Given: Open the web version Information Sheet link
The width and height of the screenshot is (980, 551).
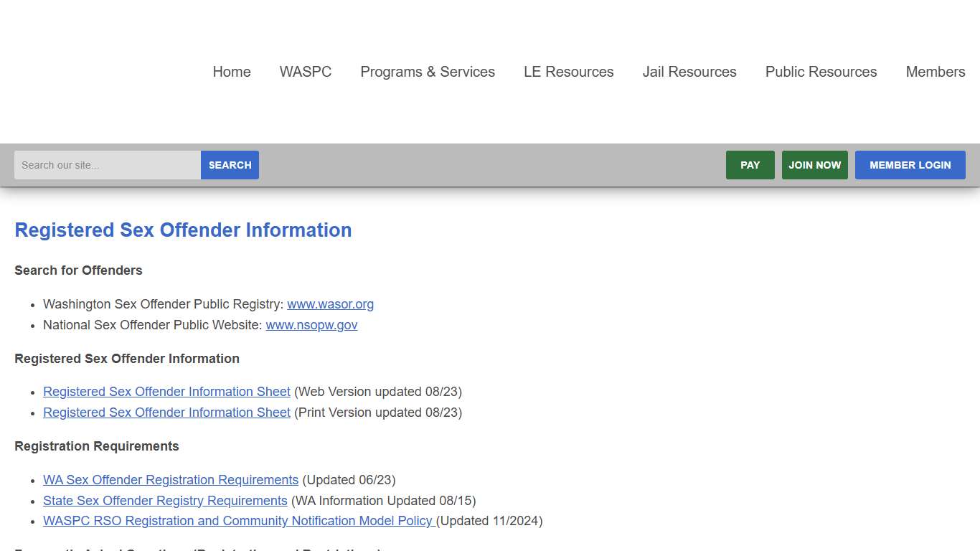Looking at the screenshot, I should click(x=166, y=392).
